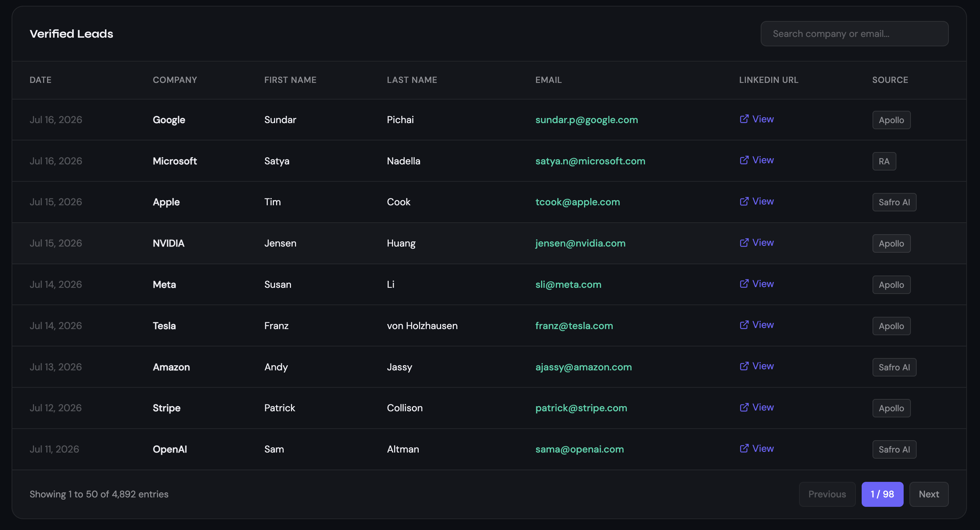Click the Safro AI badge in Apple row

tap(894, 202)
